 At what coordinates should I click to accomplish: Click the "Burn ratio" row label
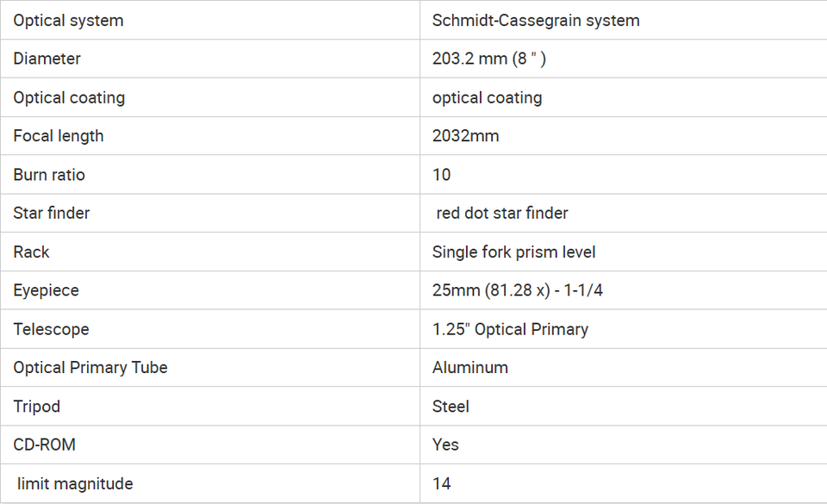(x=49, y=175)
